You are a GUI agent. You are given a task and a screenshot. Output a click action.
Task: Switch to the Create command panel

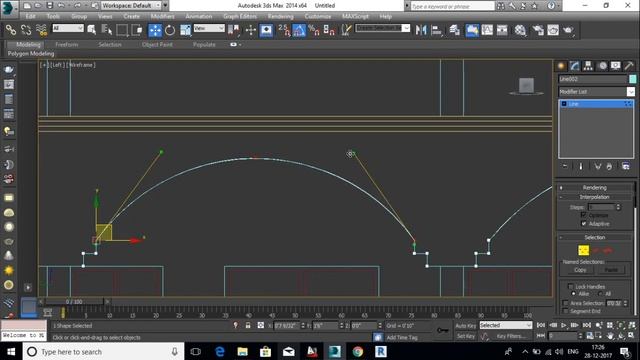coord(561,66)
